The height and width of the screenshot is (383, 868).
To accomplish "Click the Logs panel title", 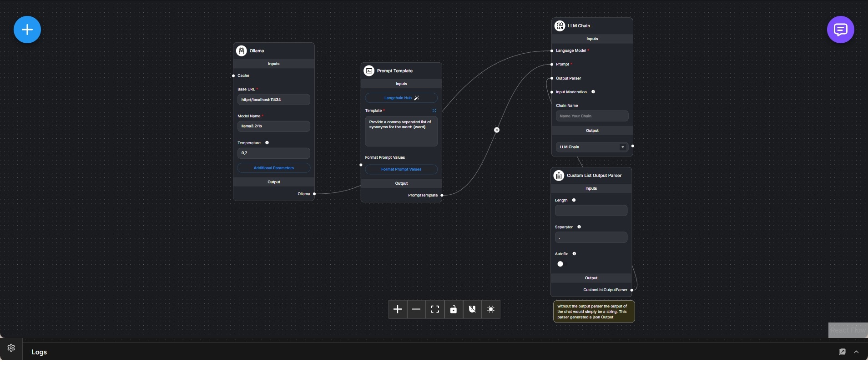I will (39, 352).
